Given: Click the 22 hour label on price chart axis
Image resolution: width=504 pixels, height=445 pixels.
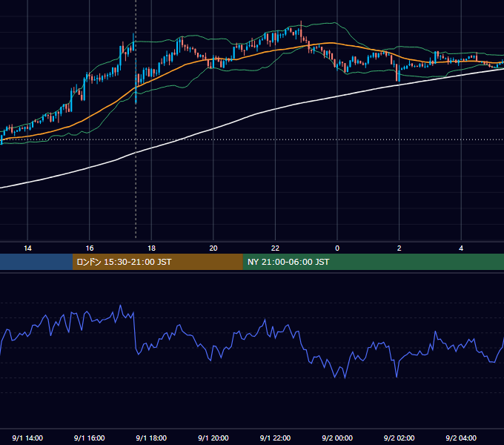Looking at the screenshot, I should (275, 248).
